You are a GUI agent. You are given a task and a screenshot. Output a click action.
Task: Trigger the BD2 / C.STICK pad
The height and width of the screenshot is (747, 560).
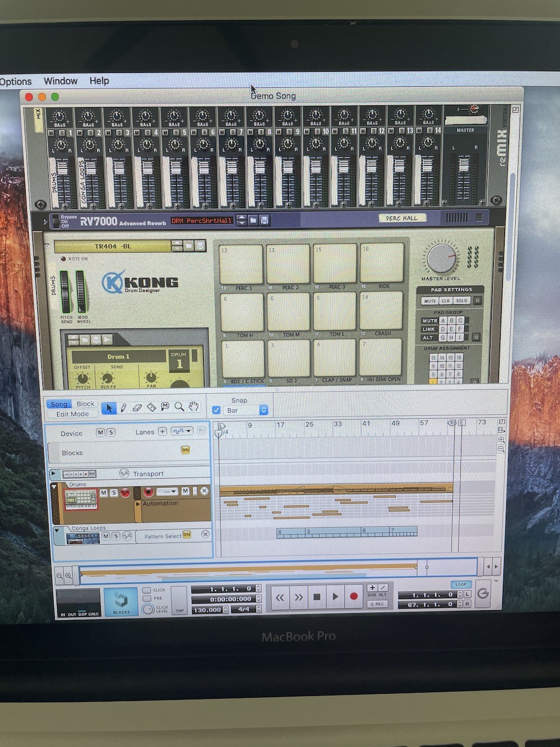244,359
